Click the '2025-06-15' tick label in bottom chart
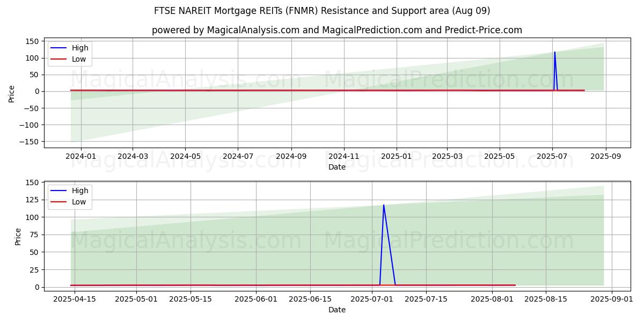Image resolution: width=644 pixels, height=322 pixels. coord(310,299)
